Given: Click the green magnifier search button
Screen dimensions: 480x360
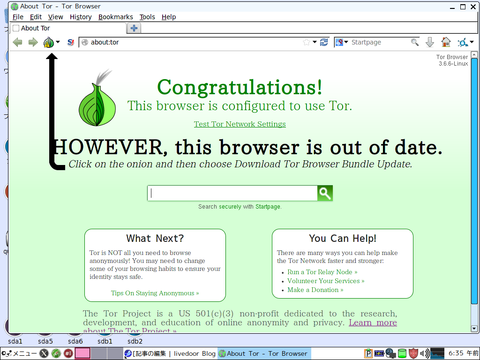Looking at the screenshot, I should coord(325,193).
